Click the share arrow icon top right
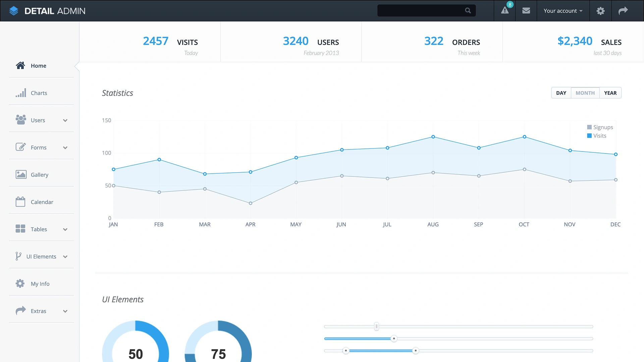The width and height of the screenshot is (644, 362). pos(623,10)
